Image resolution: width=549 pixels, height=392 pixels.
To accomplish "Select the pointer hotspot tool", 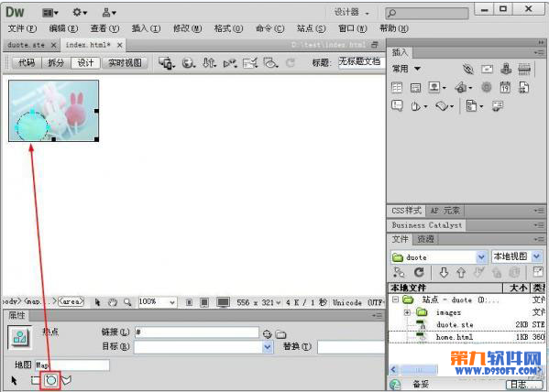I will (14, 380).
